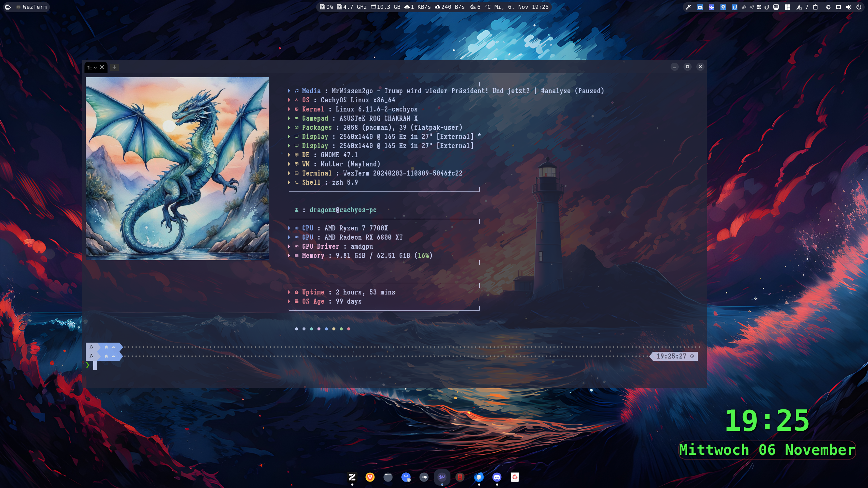Select the terminal tab labeled 1: ~

92,68
